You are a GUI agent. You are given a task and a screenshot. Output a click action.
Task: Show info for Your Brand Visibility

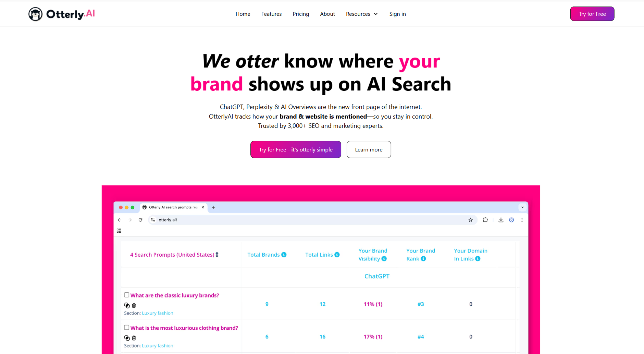384,259
